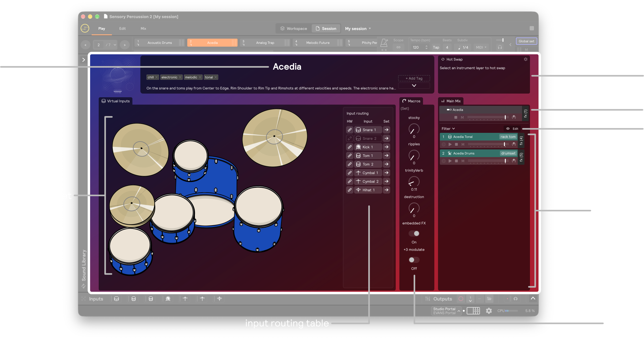Toggle hardware link for Snare 2
Image resolution: width=644 pixels, height=339 pixels.
coord(350,138)
